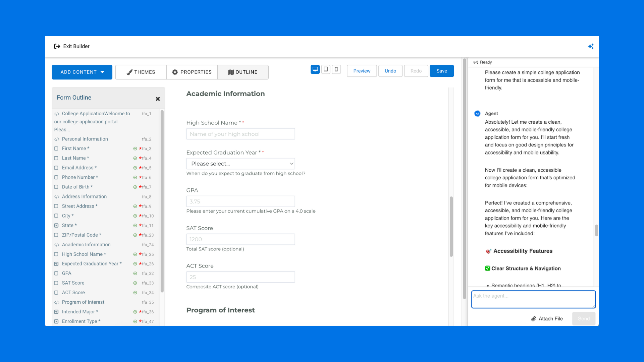Click the paperclip Attach File icon
The width and height of the screenshot is (644, 362).
pyautogui.click(x=533, y=319)
